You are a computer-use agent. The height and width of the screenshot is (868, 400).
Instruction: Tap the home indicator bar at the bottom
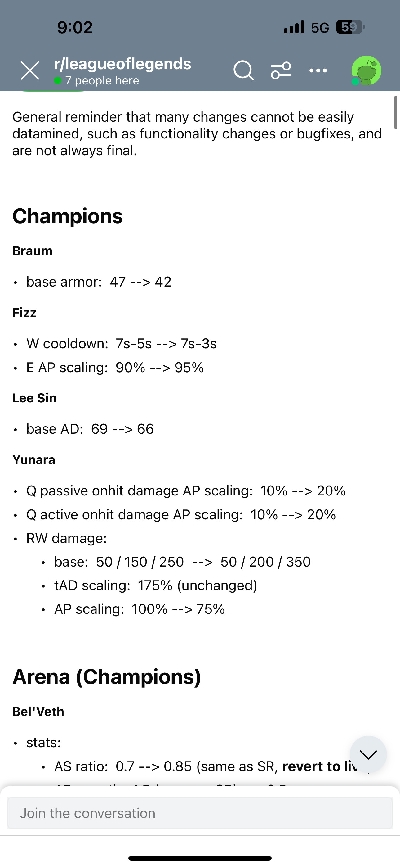(200, 858)
